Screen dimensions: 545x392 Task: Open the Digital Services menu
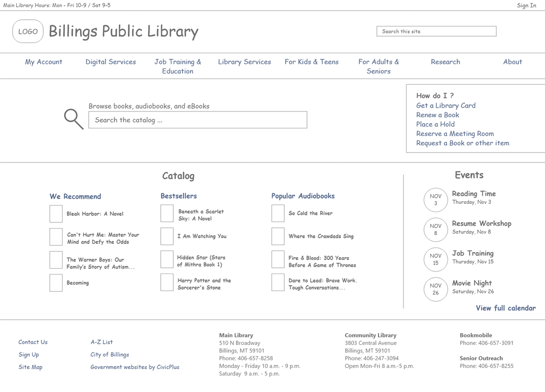(111, 62)
